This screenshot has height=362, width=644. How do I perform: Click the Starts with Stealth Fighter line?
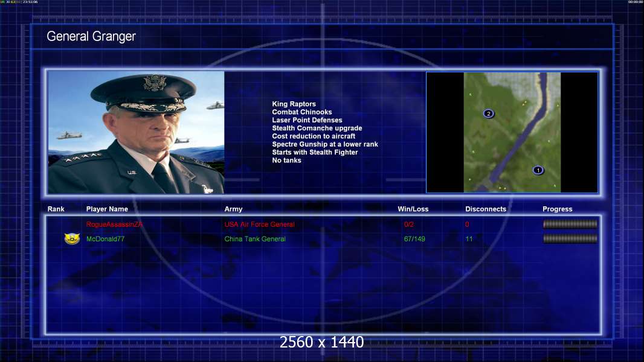(x=315, y=152)
